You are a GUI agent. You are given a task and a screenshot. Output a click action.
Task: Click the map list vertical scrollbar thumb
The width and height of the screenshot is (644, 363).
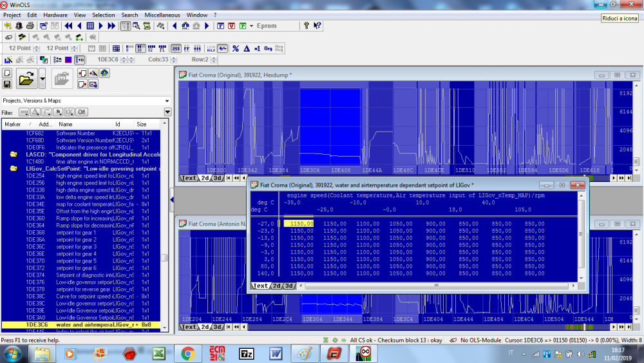coord(164,258)
